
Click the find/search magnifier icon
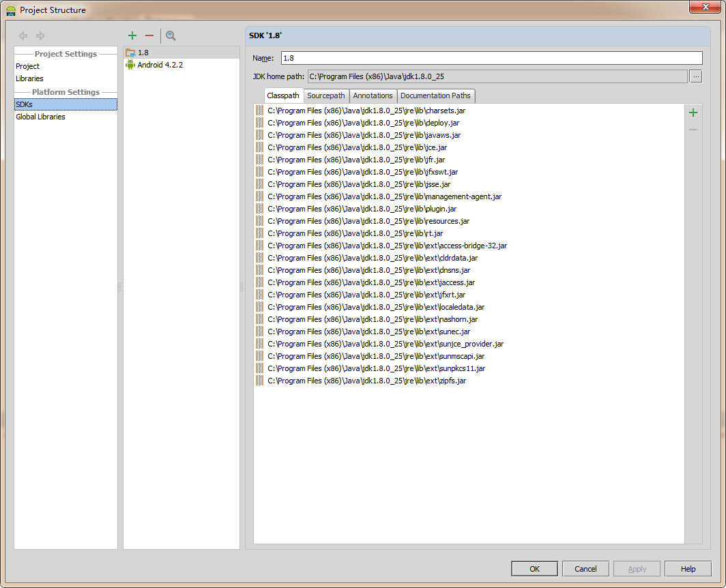tap(171, 35)
